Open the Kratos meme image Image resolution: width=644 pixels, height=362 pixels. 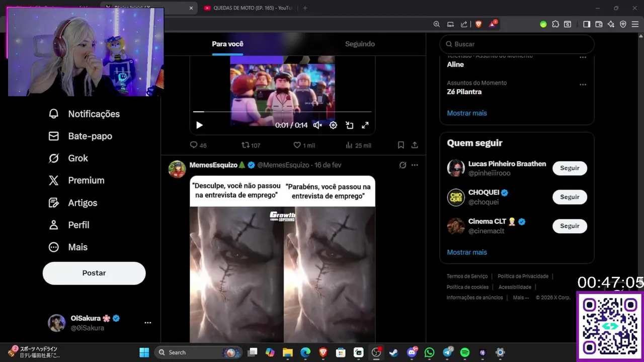pos(282,259)
